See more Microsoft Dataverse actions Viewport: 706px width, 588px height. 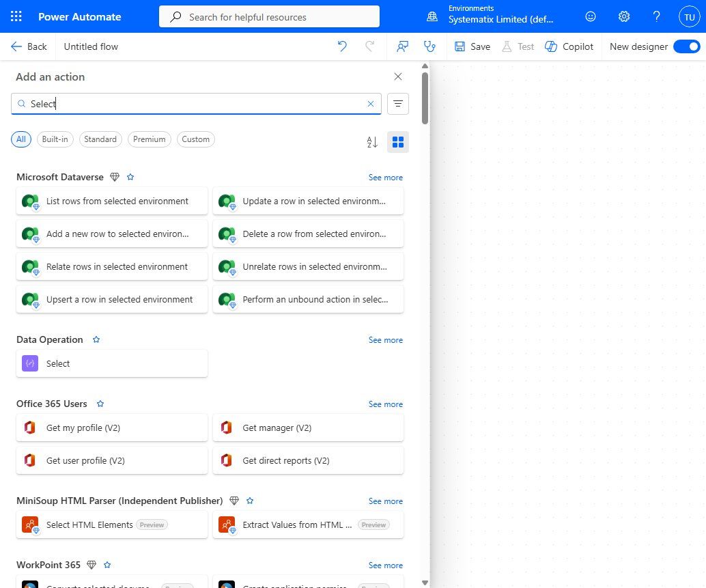pyautogui.click(x=385, y=178)
